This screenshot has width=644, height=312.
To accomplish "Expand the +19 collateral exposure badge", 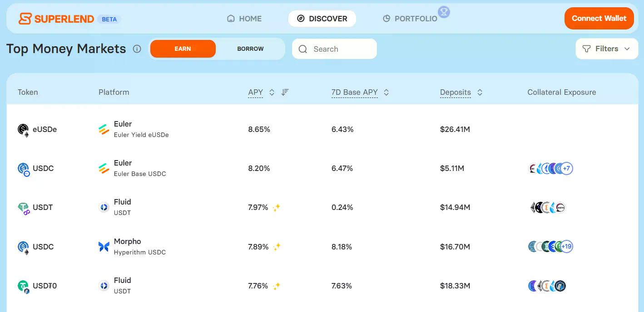I will pos(566,246).
